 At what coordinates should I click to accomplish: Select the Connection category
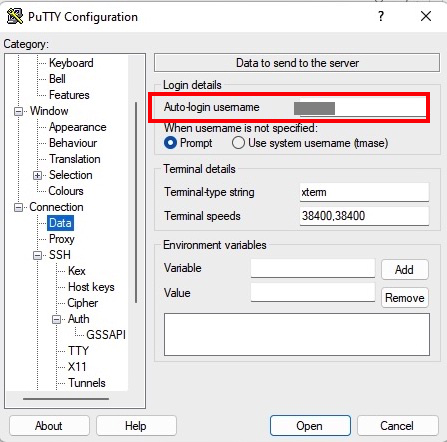(x=56, y=207)
